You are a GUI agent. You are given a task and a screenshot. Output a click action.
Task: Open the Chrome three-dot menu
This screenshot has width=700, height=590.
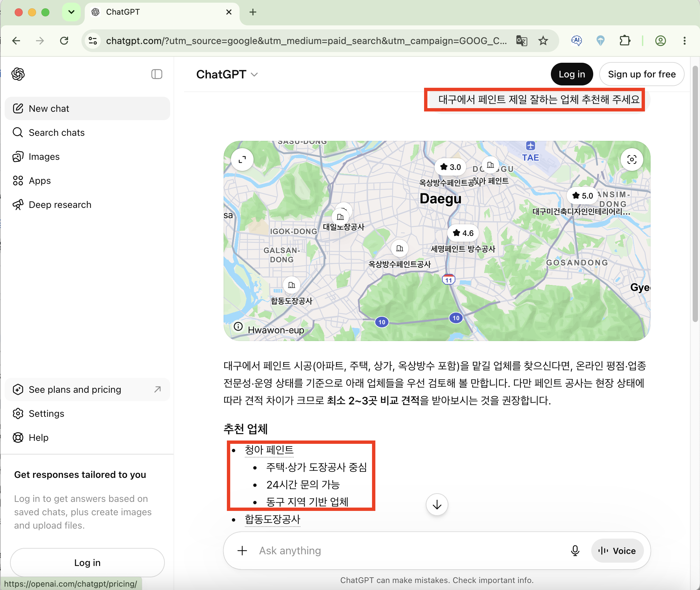[685, 41]
